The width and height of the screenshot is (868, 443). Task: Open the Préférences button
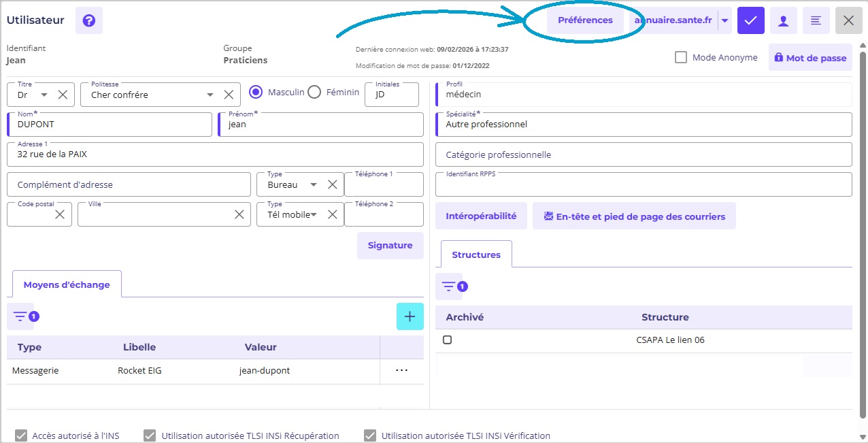tap(585, 20)
